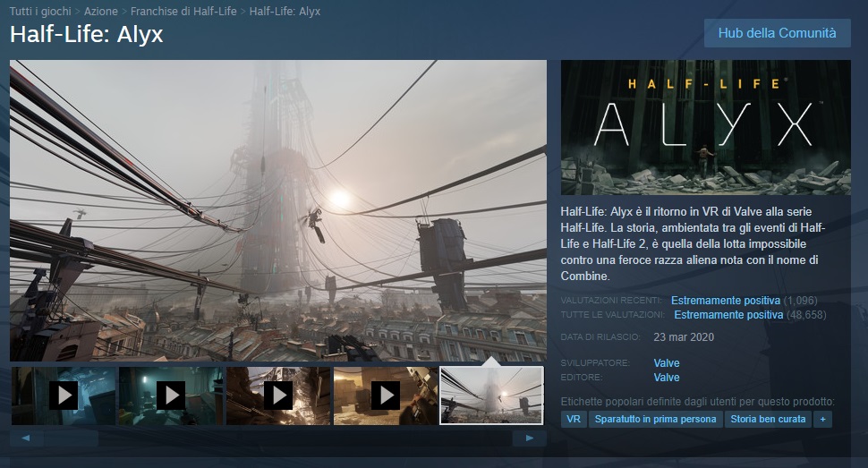Viewport: 868px width, 468px height.
Task: Click the Half-Life: Alyx breadcrumb link
Action: pyautogui.click(x=285, y=11)
